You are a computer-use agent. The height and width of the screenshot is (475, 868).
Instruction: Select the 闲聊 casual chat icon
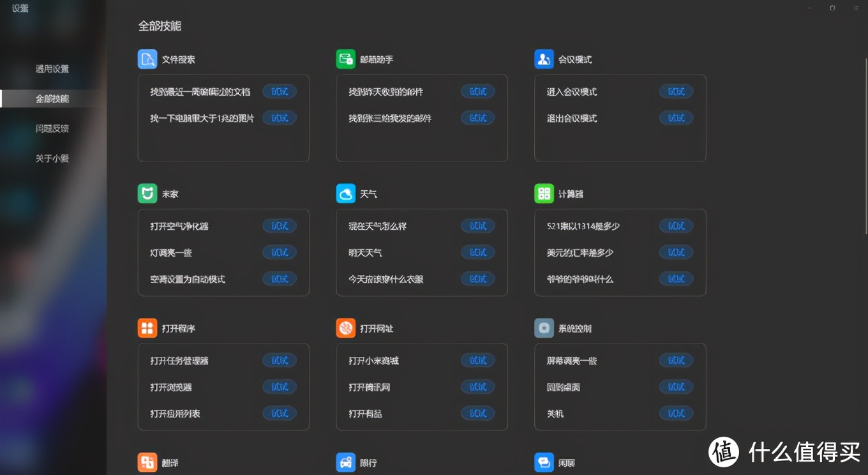click(x=543, y=462)
